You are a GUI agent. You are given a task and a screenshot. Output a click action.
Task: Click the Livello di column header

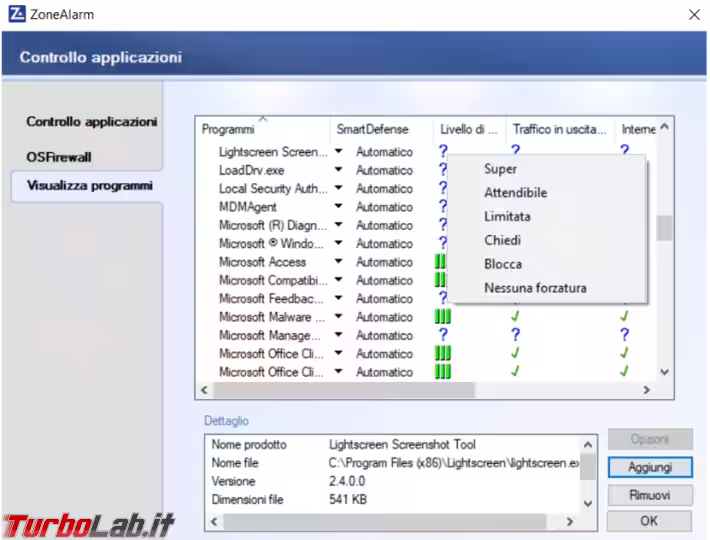tap(470, 129)
